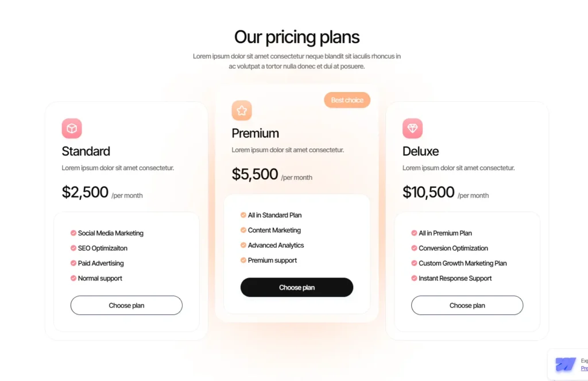588x381 pixels.
Task: Click the $5,500 Premium price
Action: (255, 174)
